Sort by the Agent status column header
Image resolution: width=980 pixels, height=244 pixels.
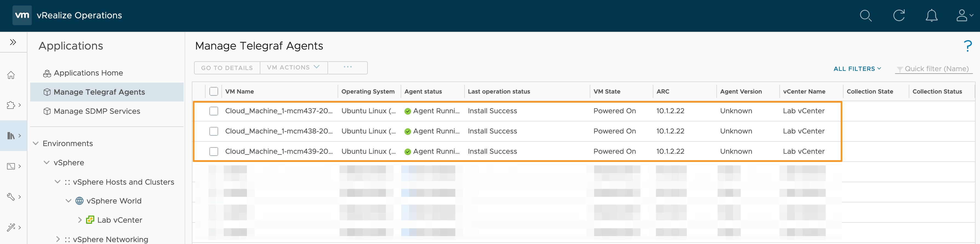pyautogui.click(x=423, y=91)
